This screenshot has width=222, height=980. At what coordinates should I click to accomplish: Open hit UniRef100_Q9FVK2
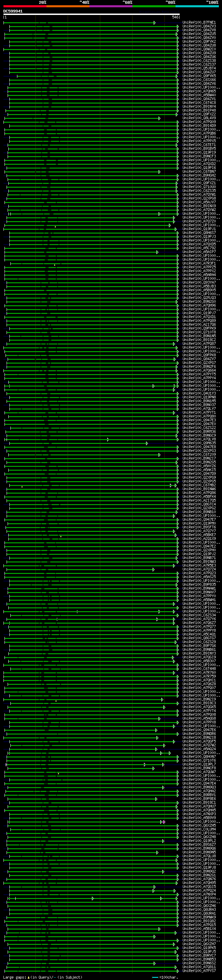click(x=199, y=41)
